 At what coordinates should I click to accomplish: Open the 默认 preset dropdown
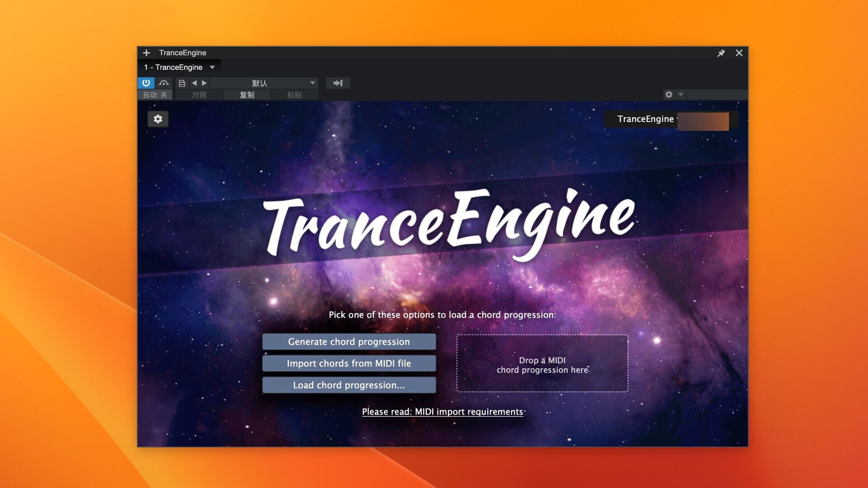pos(264,83)
